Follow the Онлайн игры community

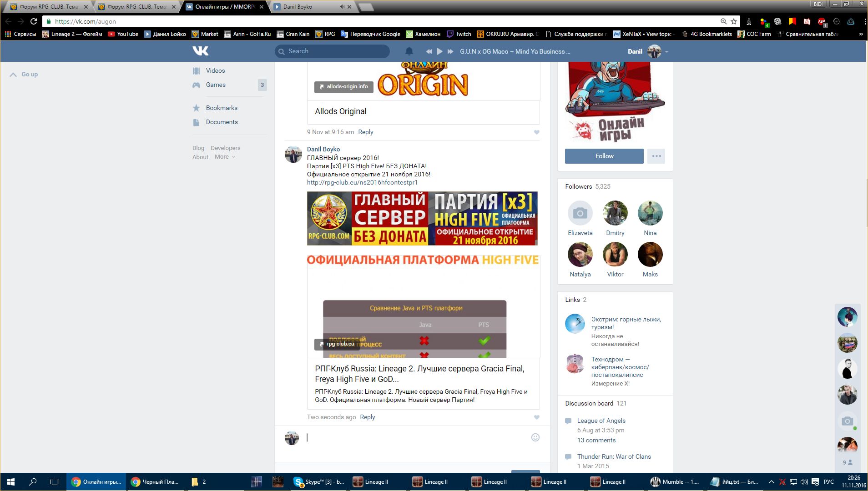[604, 156]
